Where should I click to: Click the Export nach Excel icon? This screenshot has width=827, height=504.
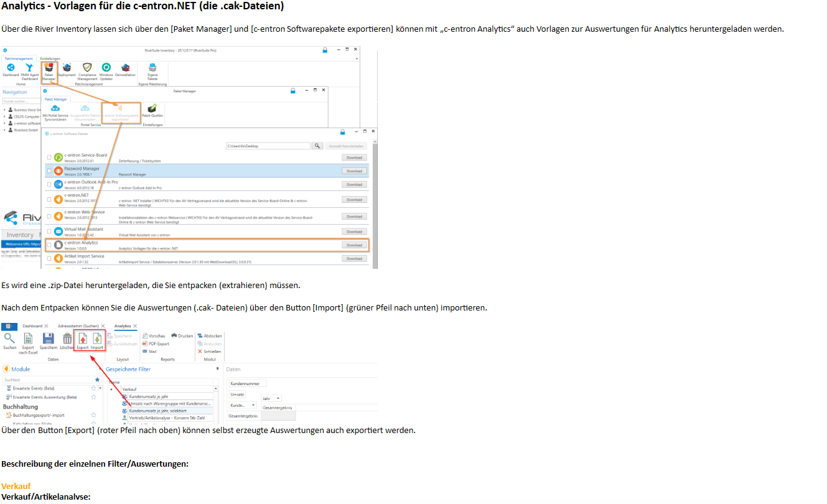(x=28, y=342)
